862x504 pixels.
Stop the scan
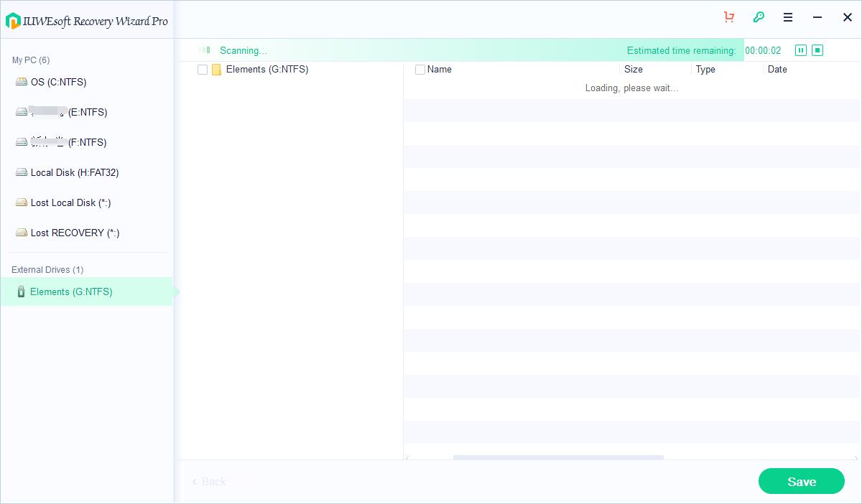817,50
